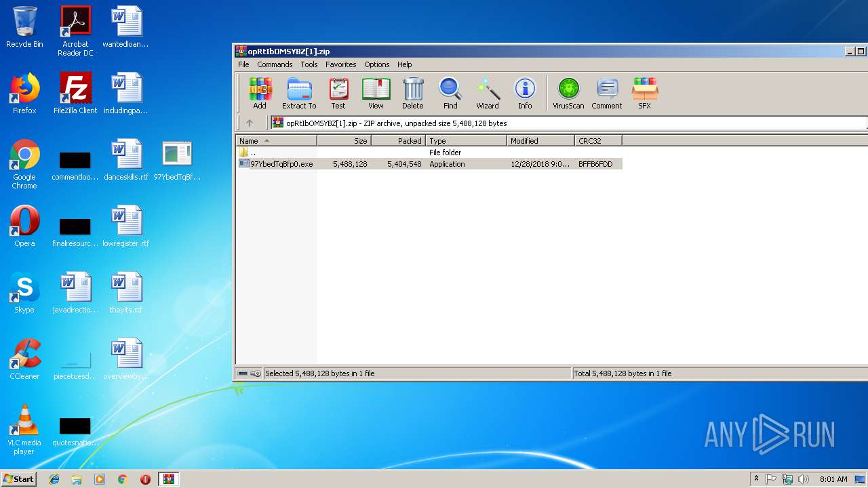This screenshot has width=868, height=488.
Task: Sort by the Type column header
Action: click(467, 140)
